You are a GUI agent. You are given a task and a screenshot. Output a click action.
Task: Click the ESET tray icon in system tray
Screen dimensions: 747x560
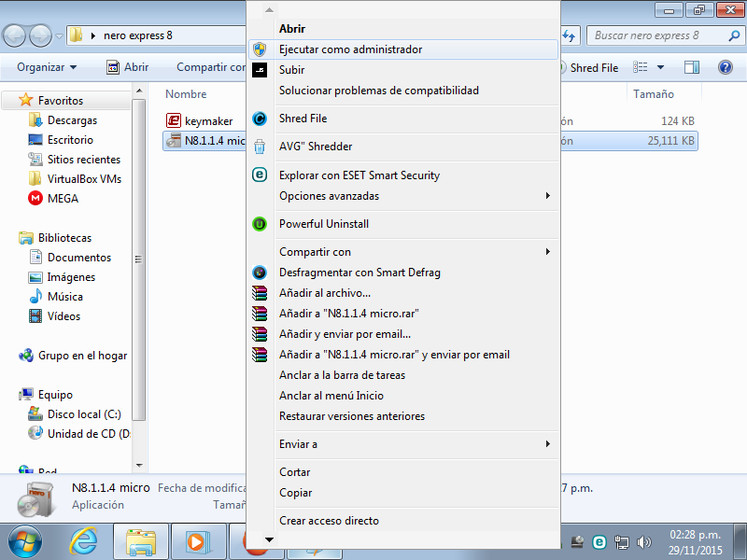tap(599, 542)
